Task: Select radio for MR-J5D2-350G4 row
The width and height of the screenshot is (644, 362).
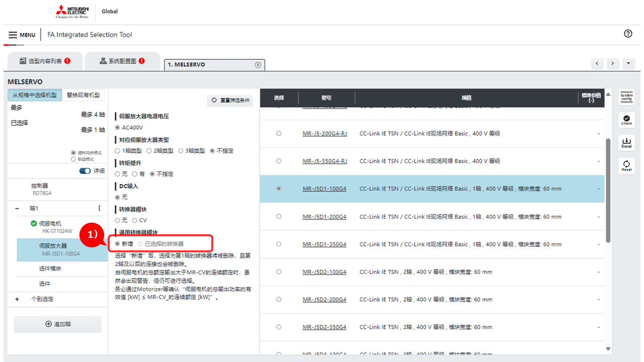Action: pyautogui.click(x=279, y=327)
